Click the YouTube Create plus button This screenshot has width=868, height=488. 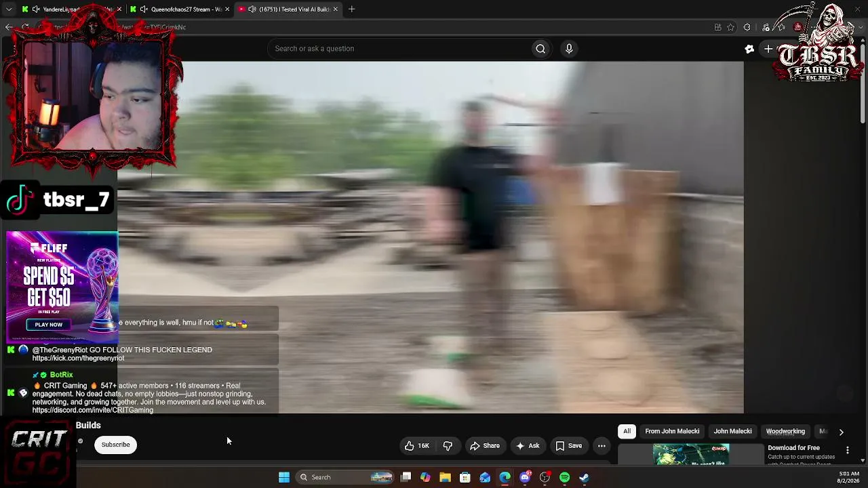768,49
